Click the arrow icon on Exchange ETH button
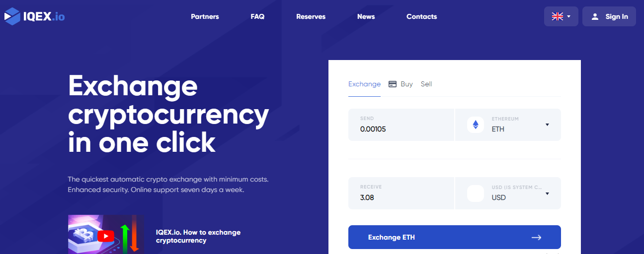 (536, 238)
